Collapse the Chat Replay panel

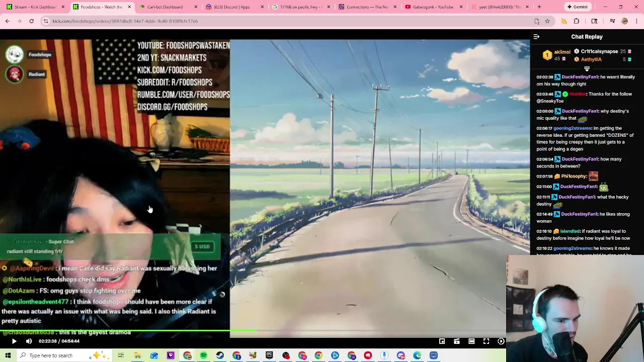536,37
